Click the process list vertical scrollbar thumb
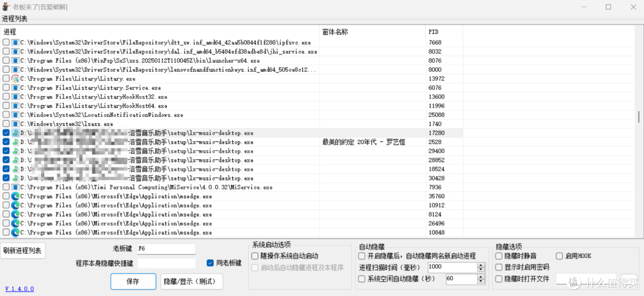The width and height of the screenshot is (644, 296). (639, 117)
